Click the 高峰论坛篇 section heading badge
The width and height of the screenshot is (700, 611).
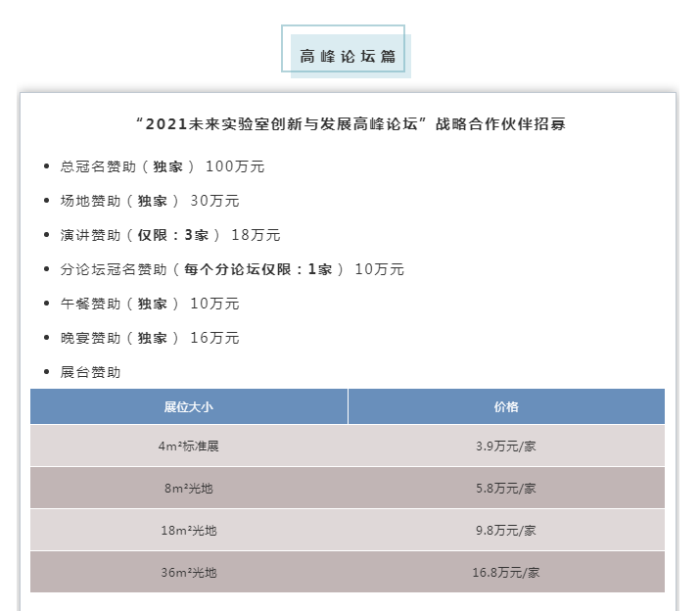[350, 57]
